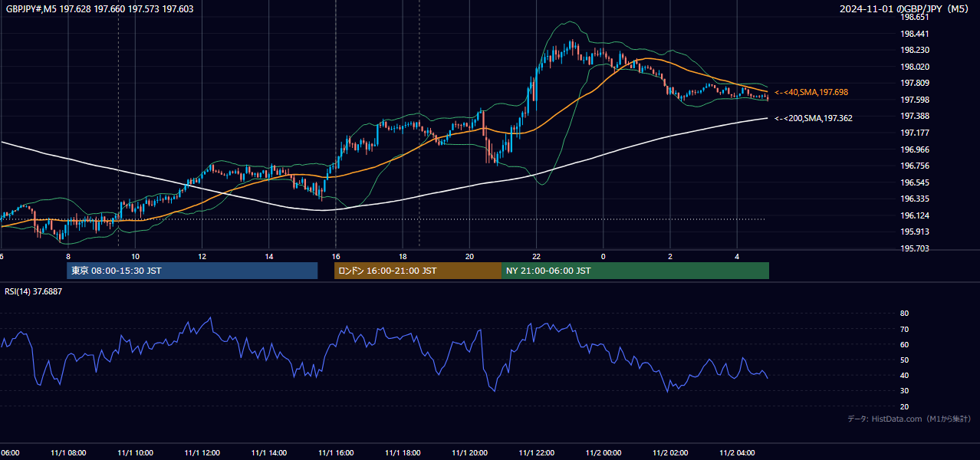
Task: Click price axis label 197.388
Action: (915, 116)
